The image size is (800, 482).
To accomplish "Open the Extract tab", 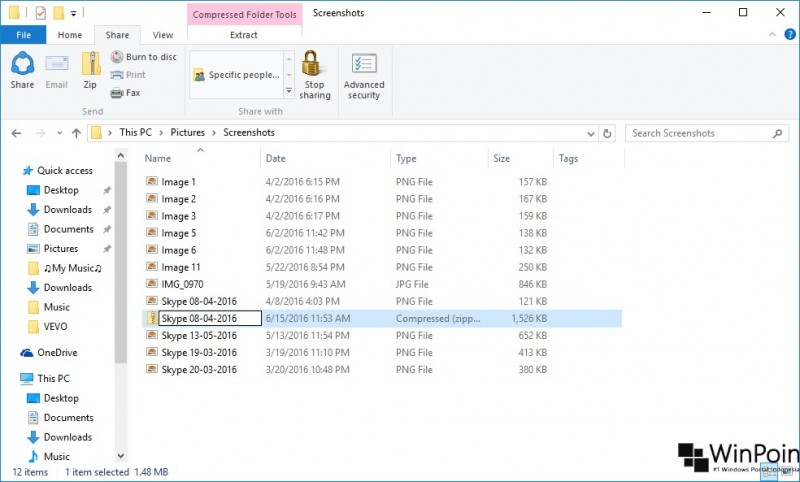I will tap(244, 35).
